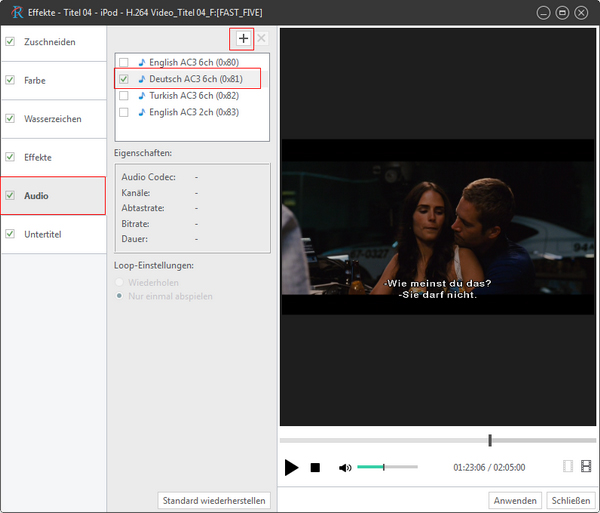Click the X icon to remove audio track
The width and height of the screenshot is (600, 513).
tap(261, 38)
